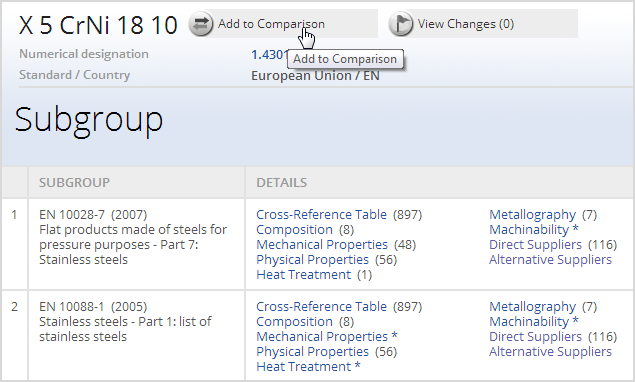Open Composition link in EN 10028-7 row
The image size is (635, 382).
(x=294, y=229)
